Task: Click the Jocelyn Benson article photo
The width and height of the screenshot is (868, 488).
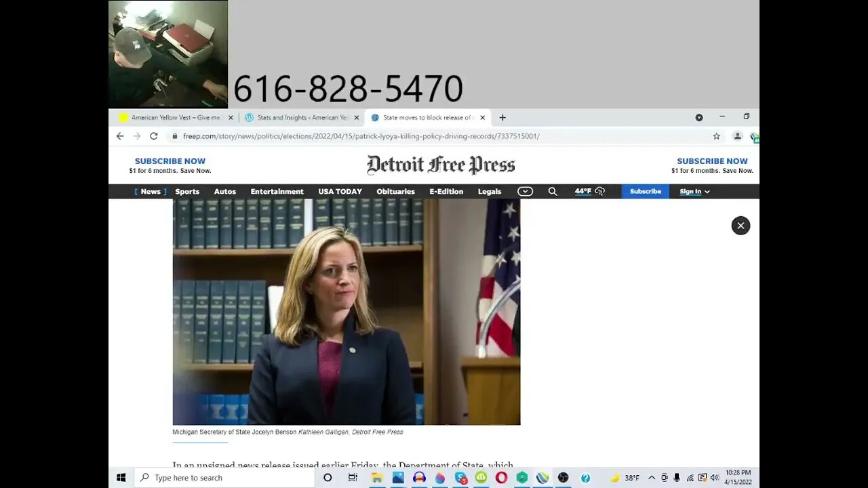Action: coord(347,312)
